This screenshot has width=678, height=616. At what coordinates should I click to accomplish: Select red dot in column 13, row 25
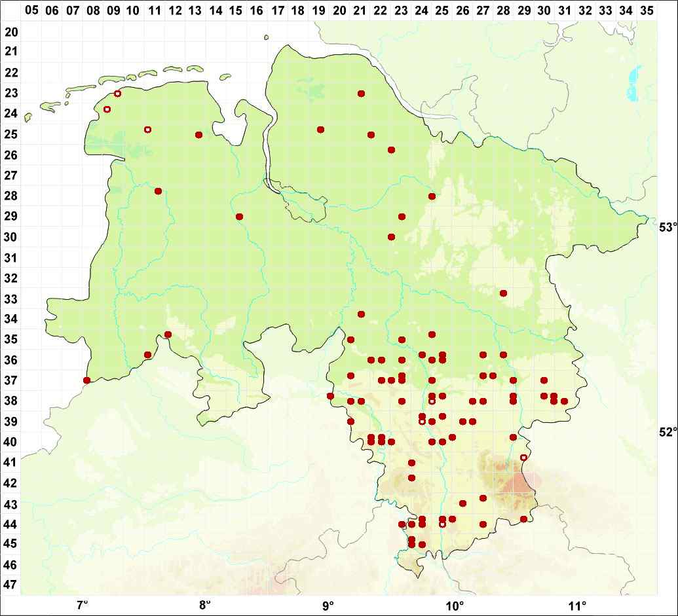point(199,135)
